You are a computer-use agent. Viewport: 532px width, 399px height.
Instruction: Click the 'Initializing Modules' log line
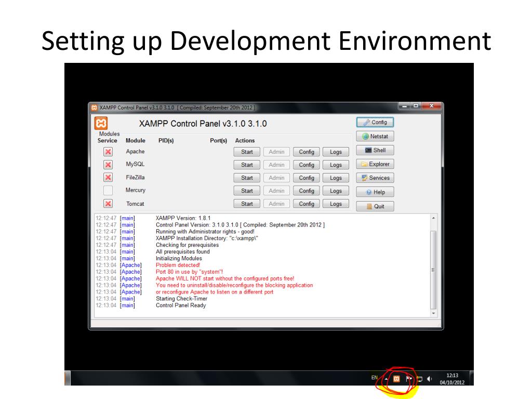[x=179, y=259]
